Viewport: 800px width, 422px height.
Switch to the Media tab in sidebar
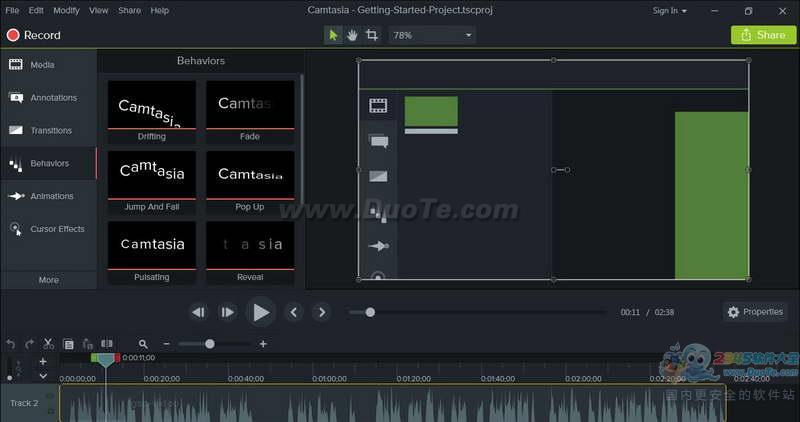click(48, 65)
